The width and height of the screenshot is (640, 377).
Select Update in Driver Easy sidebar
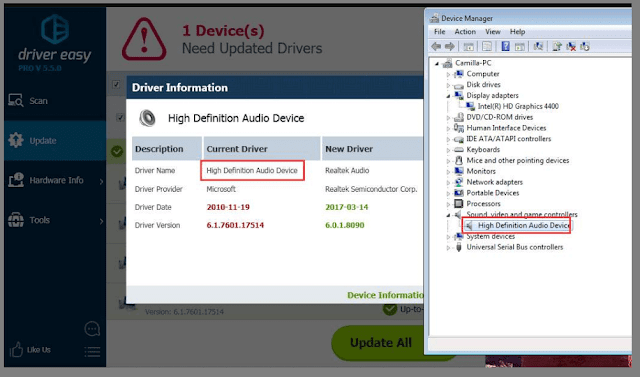pos(55,141)
